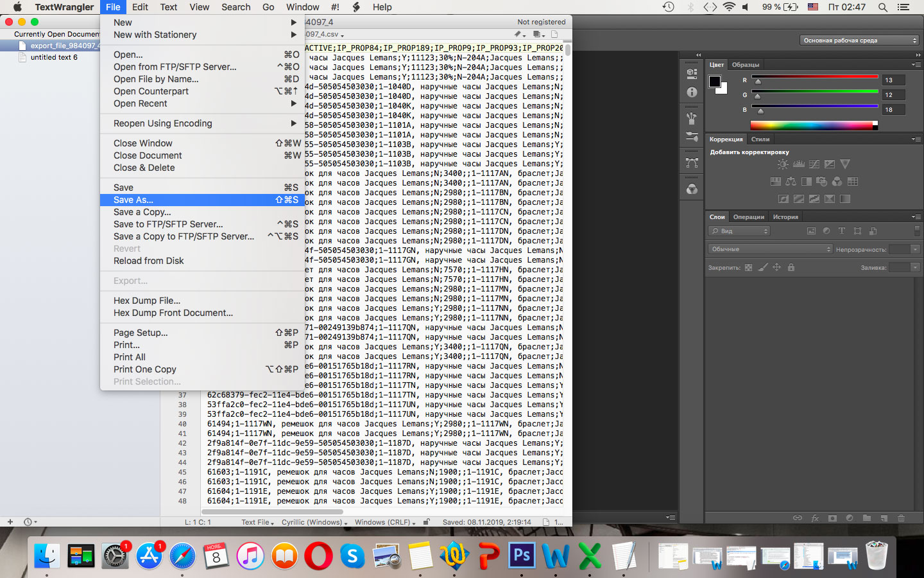
Task: Add an Invert adjustment
Action: click(783, 199)
